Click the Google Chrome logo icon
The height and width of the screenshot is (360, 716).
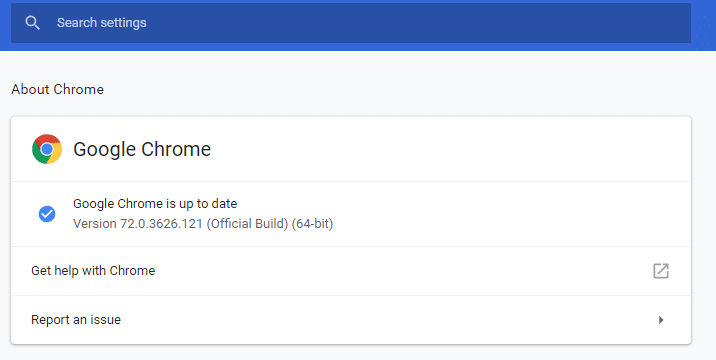47,149
